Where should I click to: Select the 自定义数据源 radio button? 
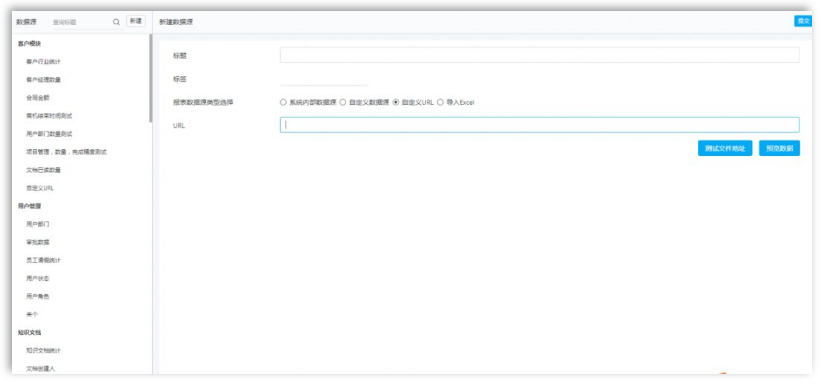pyautogui.click(x=343, y=103)
